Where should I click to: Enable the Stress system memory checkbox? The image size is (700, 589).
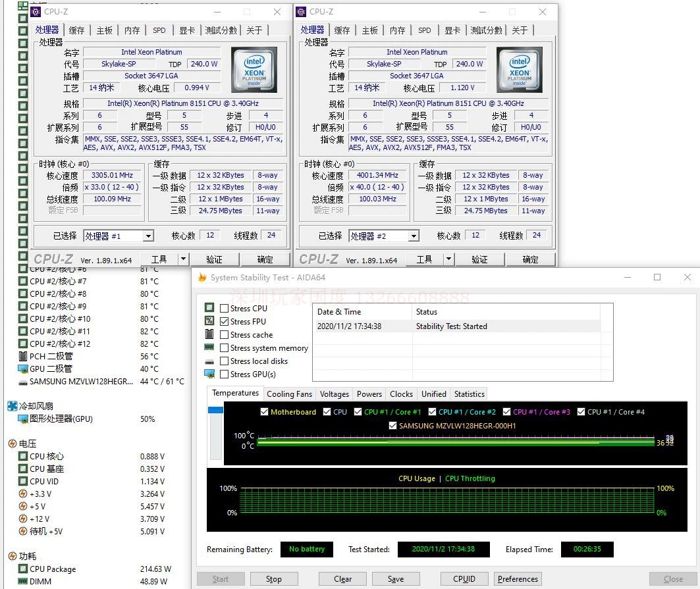tap(224, 347)
